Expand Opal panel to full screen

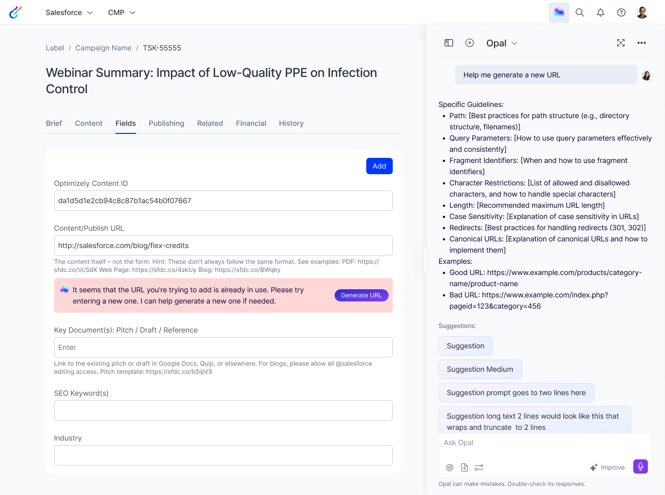tap(621, 43)
